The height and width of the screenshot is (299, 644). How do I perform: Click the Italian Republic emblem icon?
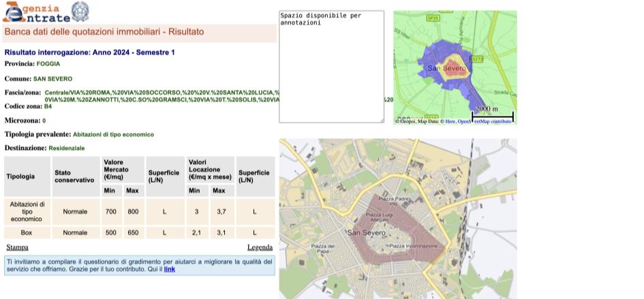click(x=80, y=11)
